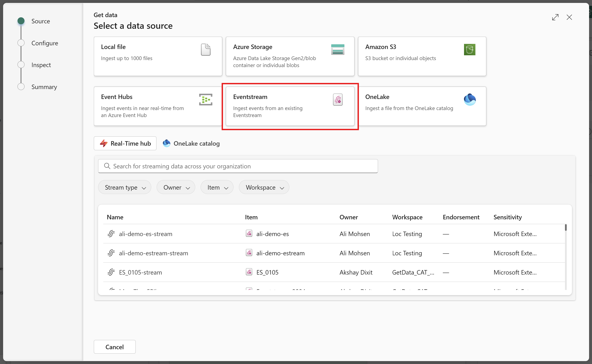The image size is (592, 364).
Task: Click Ali Mohsen in the ali-demo-es-stream row
Action: click(x=355, y=234)
